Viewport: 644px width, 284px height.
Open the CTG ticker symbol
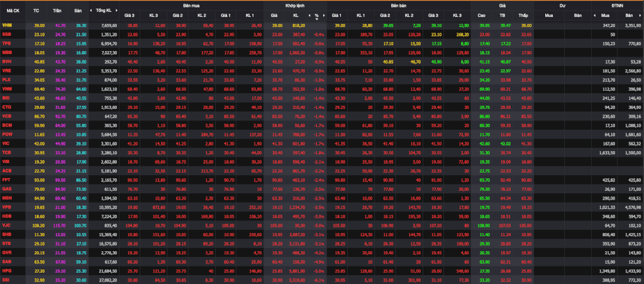pyautogui.click(x=6, y=107)
